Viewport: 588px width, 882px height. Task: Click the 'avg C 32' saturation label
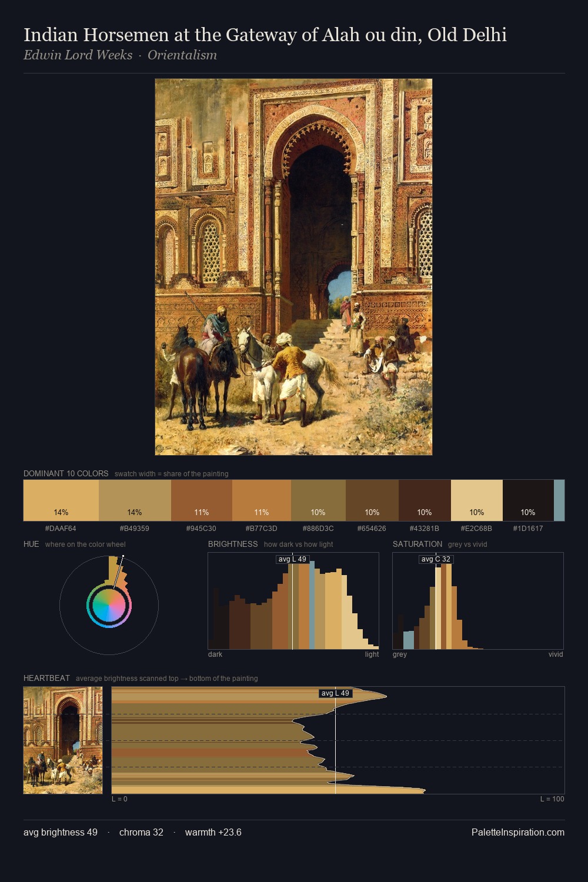pyautogui.click(x=436, y=559)
